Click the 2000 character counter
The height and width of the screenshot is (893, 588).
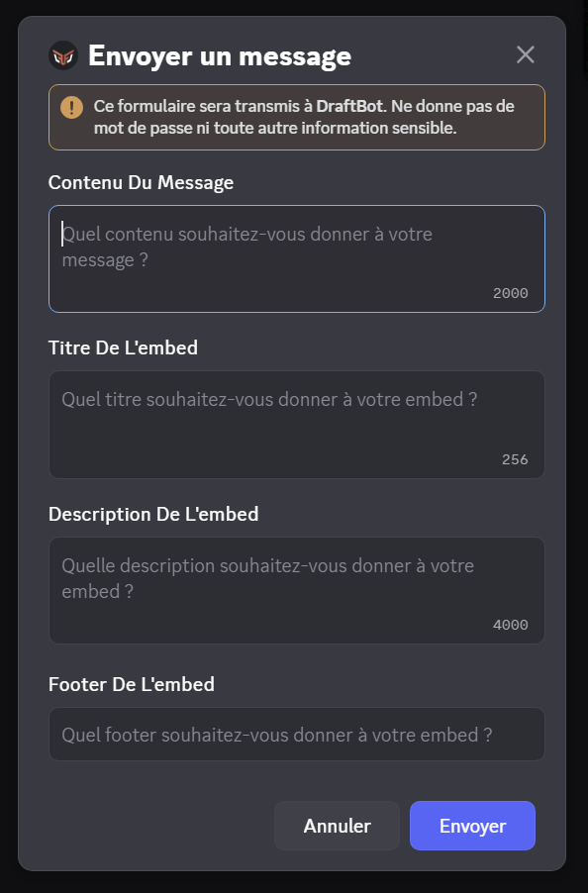[x=510, y=293]
